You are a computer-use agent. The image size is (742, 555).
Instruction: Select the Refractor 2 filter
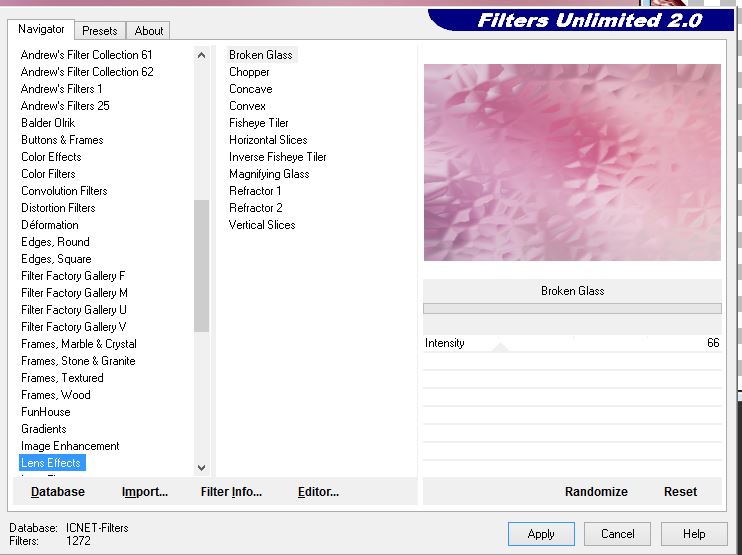point(255,208)
